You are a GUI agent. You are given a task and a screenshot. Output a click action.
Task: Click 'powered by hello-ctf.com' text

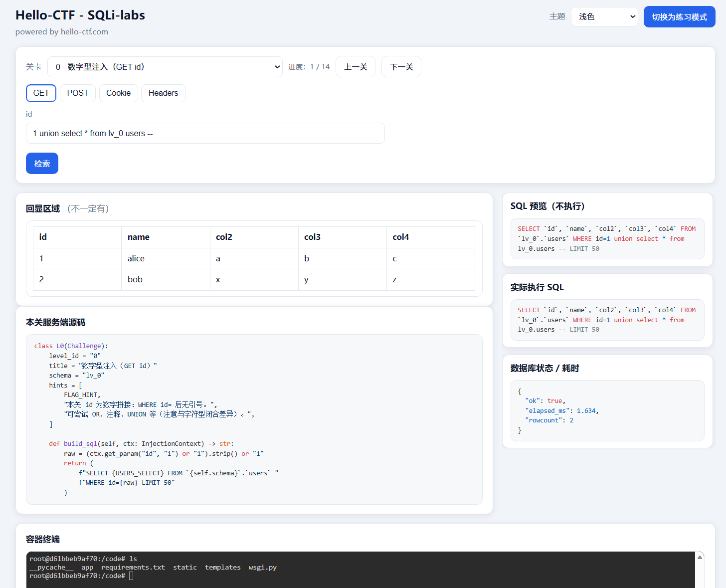pos(62,32)
